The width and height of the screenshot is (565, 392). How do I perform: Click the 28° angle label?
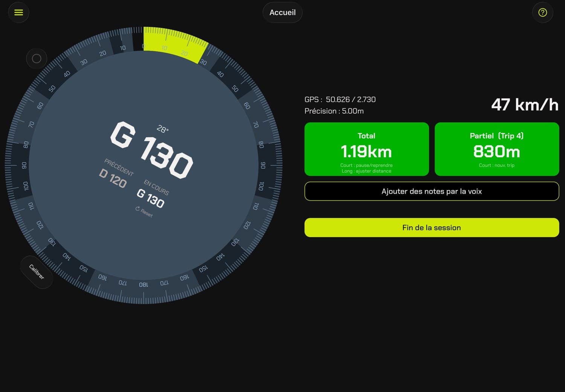163,129
